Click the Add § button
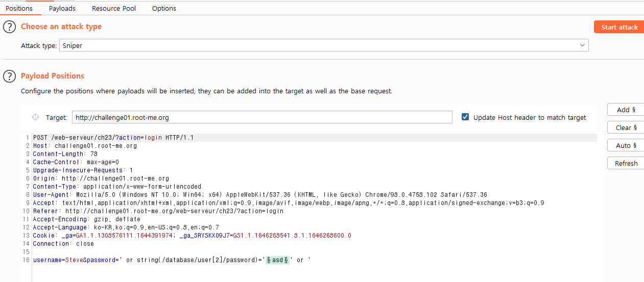 tap(626, 110)
